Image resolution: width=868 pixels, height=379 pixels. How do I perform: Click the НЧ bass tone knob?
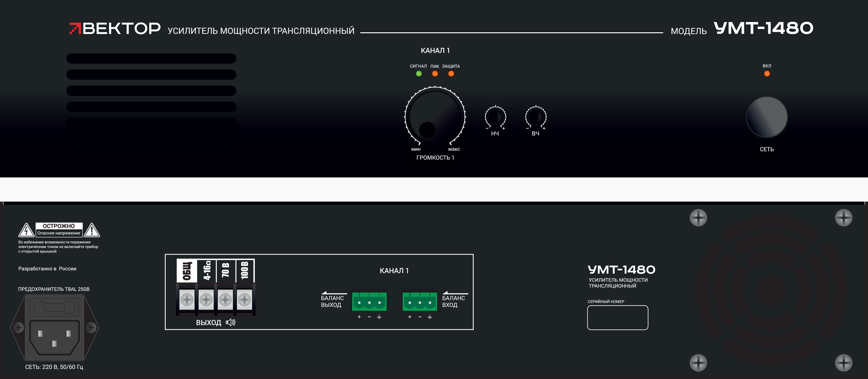[495, 117]
